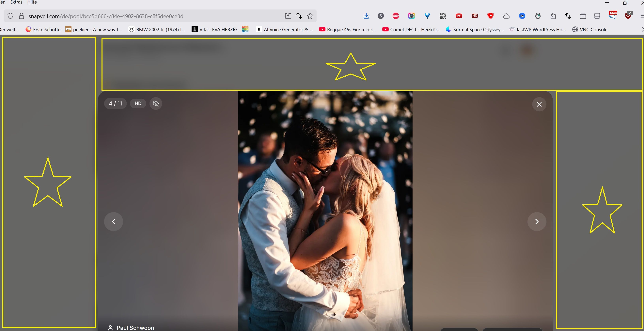644x331 pixels.
Task: Click the 4 / 11 photo counter
Action: 116,103
